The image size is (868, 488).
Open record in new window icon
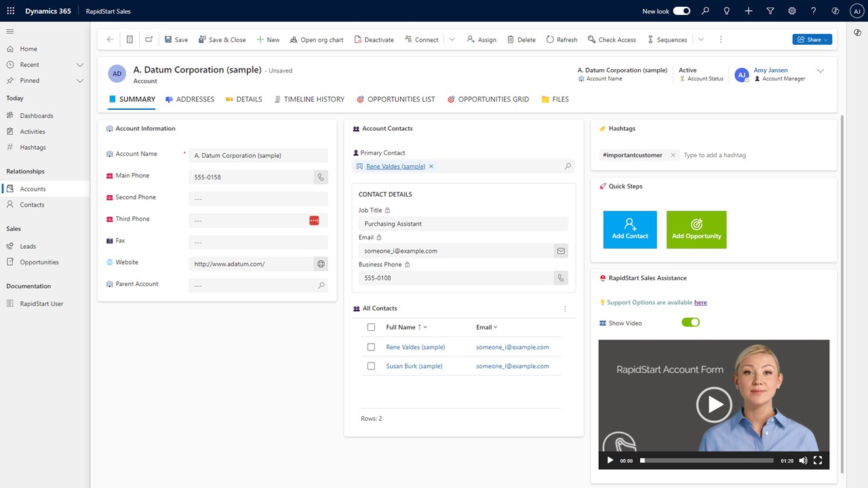point(149,39)
